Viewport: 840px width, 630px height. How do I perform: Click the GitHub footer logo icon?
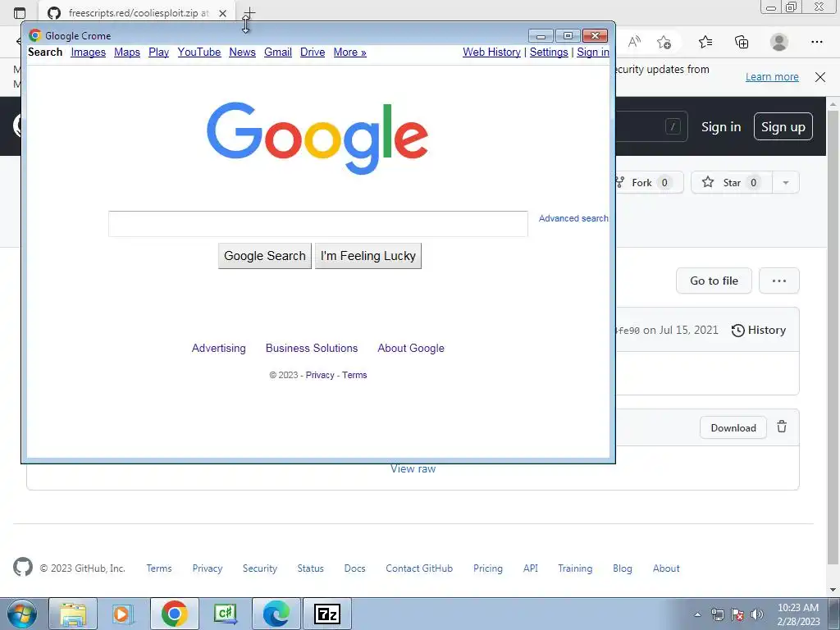click(x=23, y=567)
